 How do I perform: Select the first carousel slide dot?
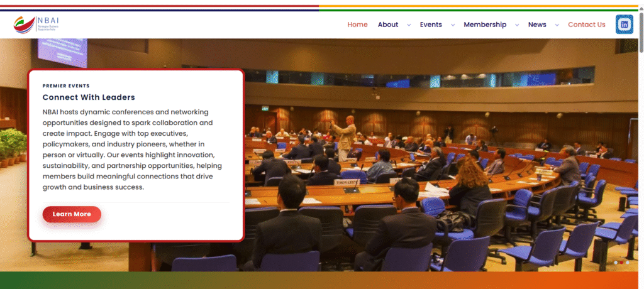(x=616, y=262)
